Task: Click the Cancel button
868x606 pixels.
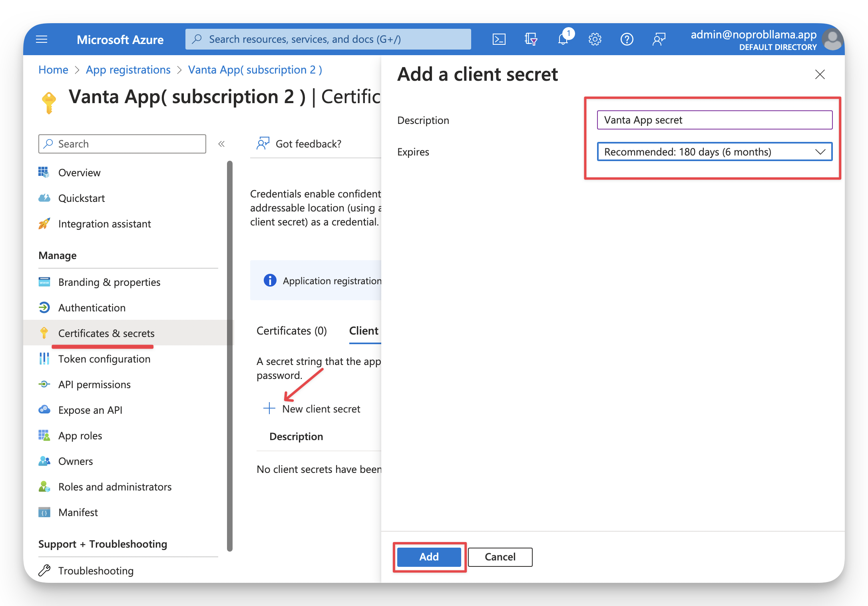Action: click(500, 556)
